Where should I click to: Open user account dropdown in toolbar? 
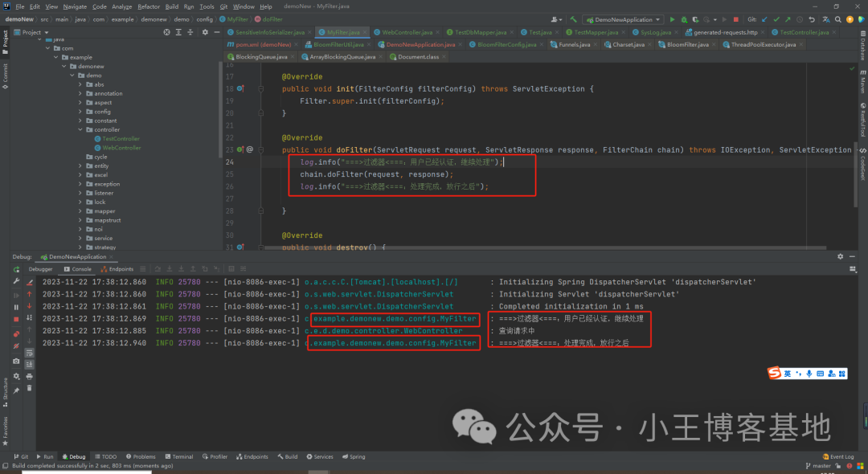coord(557,19)
